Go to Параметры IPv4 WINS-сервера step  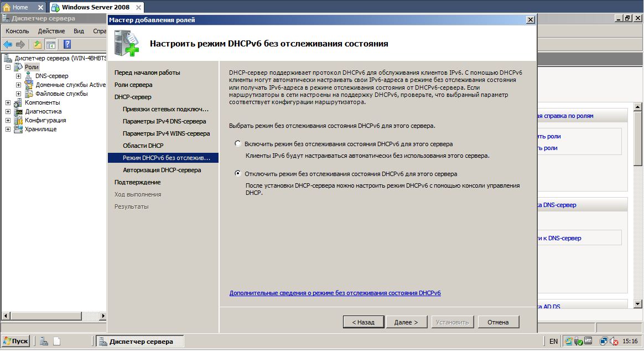click(x=166, y=133)
